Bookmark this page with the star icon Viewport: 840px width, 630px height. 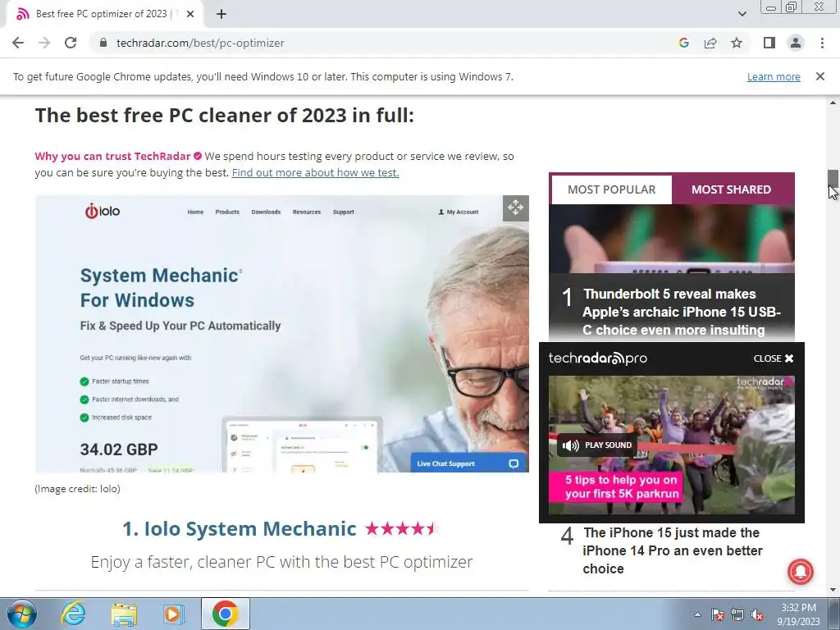point(737,43)
